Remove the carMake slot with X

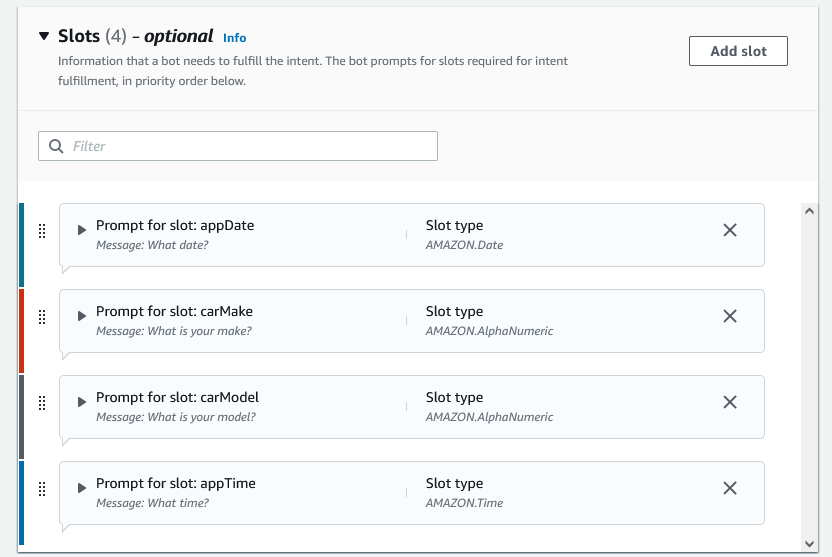pyautogui.click(x=730, y=316)
